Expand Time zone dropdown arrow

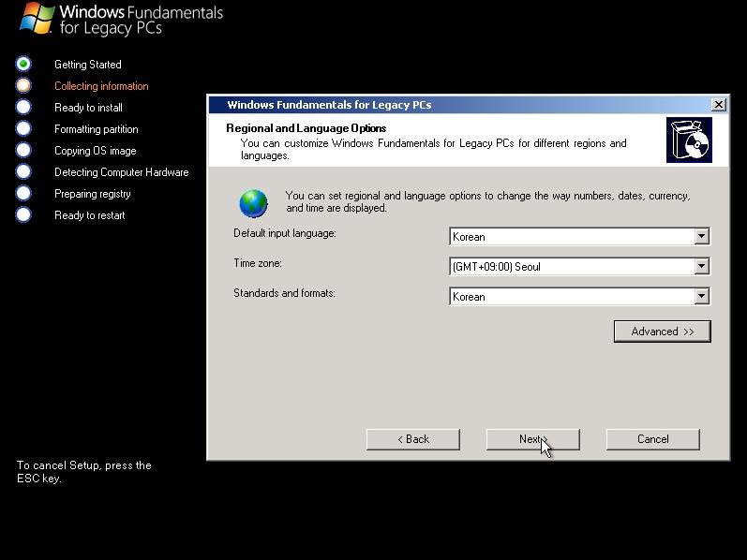[x=701, y=266]
